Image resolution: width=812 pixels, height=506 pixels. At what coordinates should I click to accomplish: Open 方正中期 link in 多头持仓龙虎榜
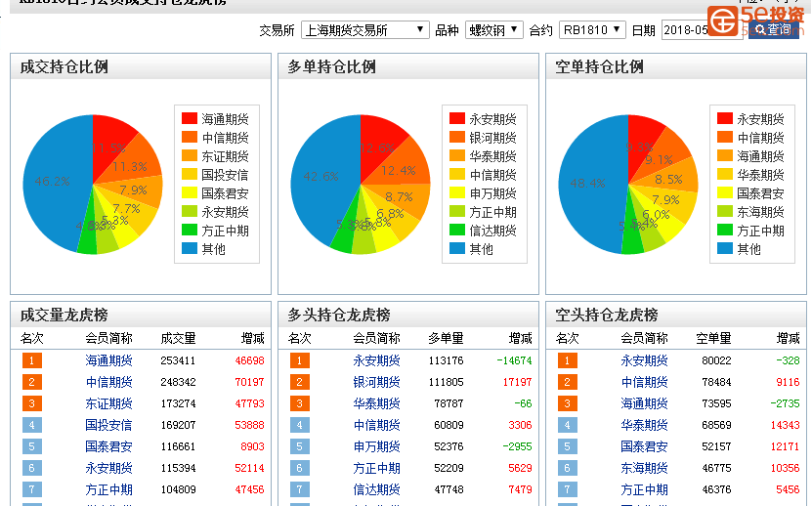pos(376,468)
